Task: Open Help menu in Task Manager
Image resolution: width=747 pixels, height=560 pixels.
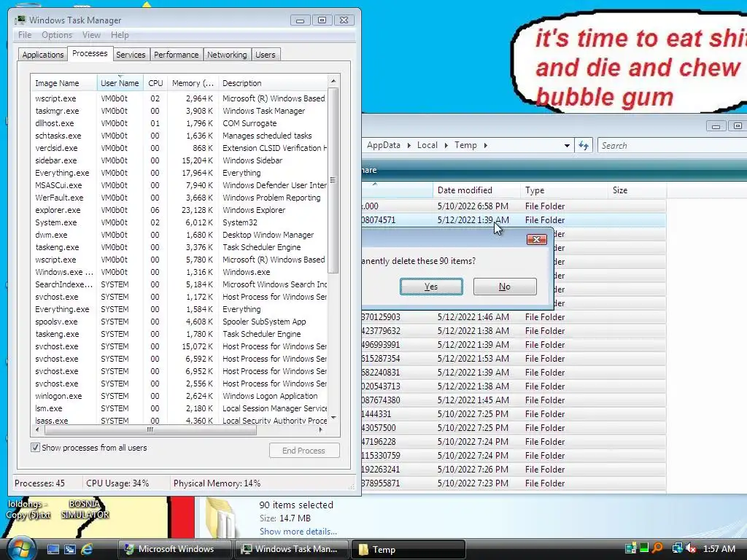Action: click(x=120, y=35)
